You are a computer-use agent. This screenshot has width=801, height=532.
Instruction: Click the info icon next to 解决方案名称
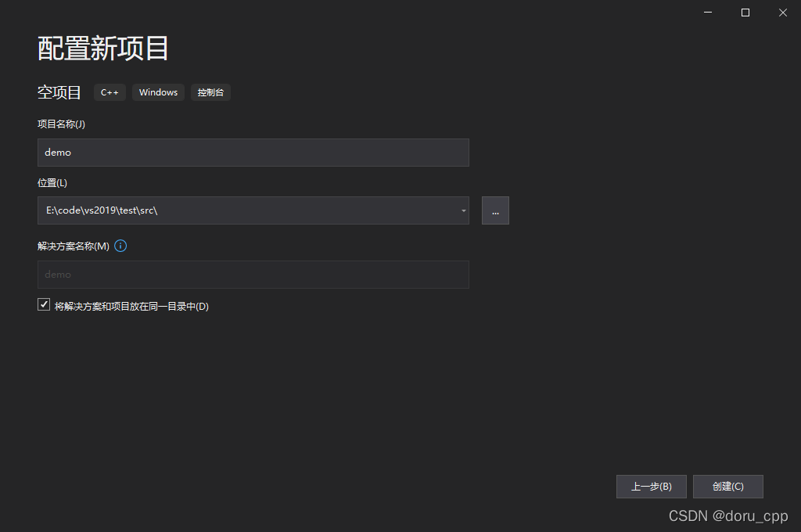coord(120,246)
